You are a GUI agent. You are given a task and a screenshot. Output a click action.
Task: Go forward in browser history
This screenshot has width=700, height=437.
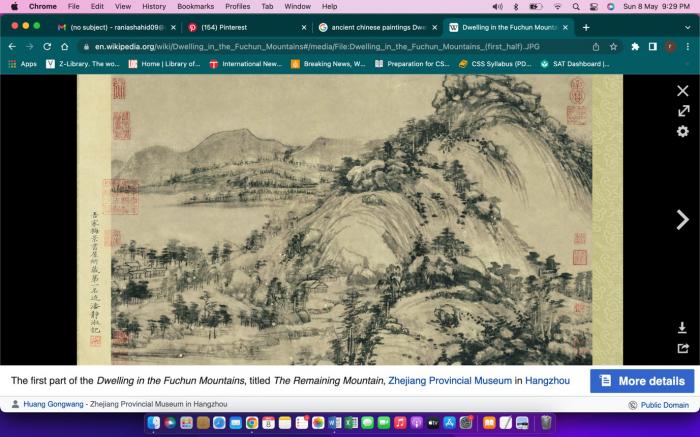29,46
